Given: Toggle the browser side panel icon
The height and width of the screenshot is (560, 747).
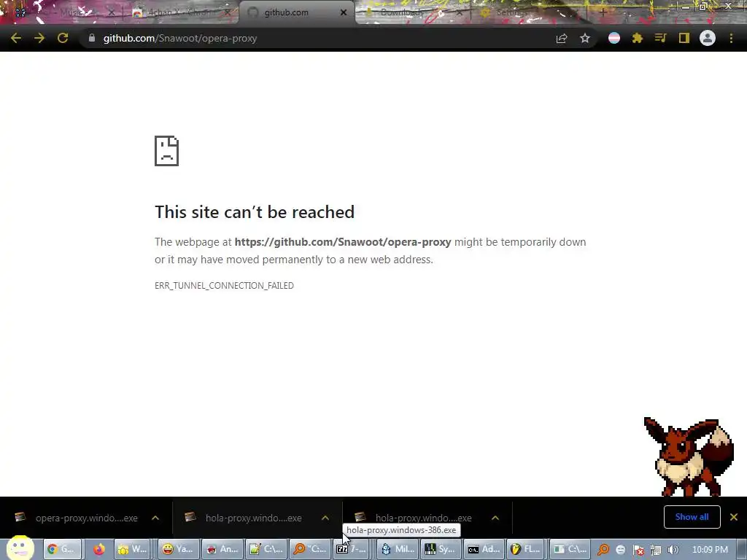Looking at the screenshot, I should click(684, 38).
